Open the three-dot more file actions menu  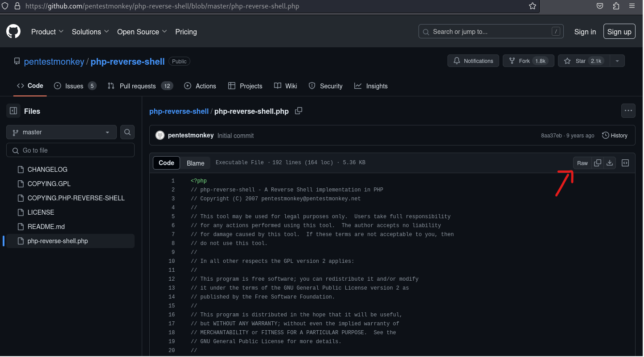tap(628, 111)
